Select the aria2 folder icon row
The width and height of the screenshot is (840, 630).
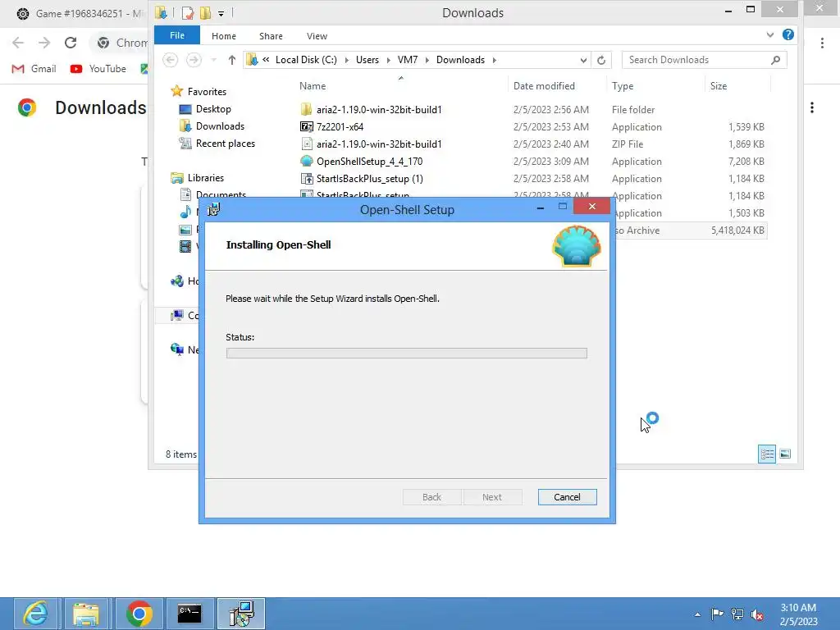pyautogui.click(x=306, y=109)
